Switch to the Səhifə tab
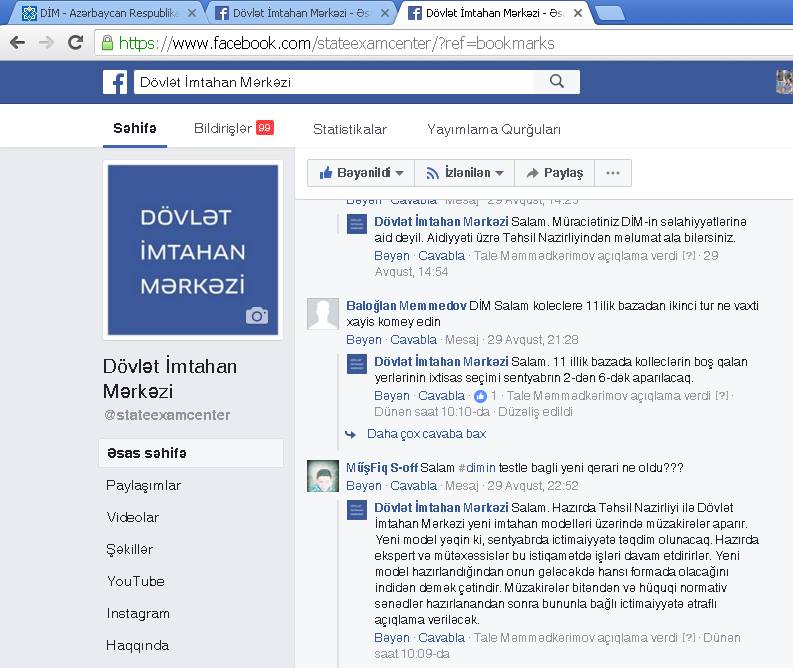Image resolution: width=793 pixels, height=668 pixels. [135, 128]
